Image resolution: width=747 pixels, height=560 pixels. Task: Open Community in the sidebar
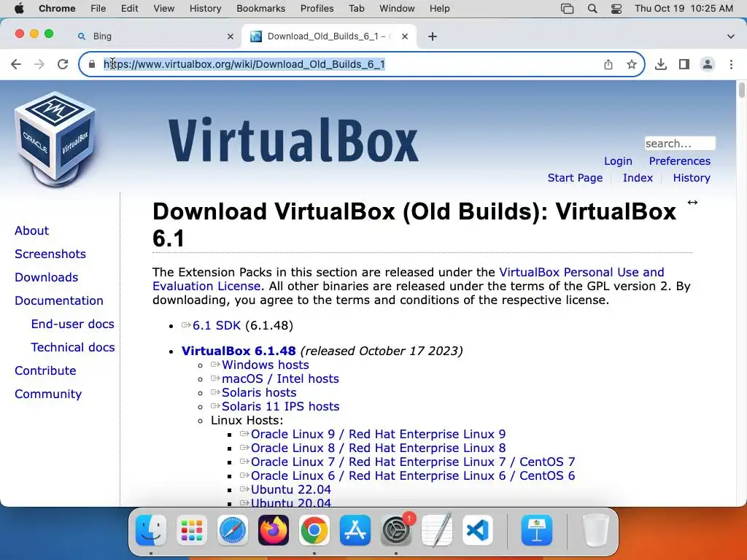click(x=48, y=394)
